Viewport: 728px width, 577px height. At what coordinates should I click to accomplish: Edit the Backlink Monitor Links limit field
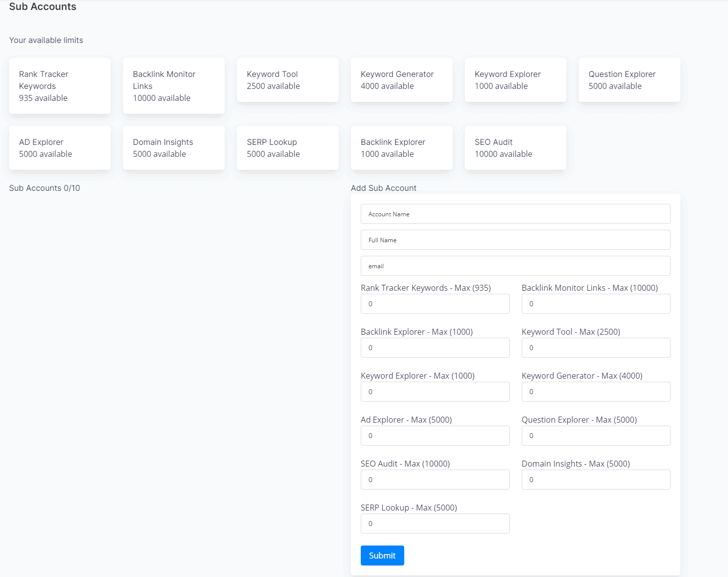pyautogui.click(x=596, y=304)
